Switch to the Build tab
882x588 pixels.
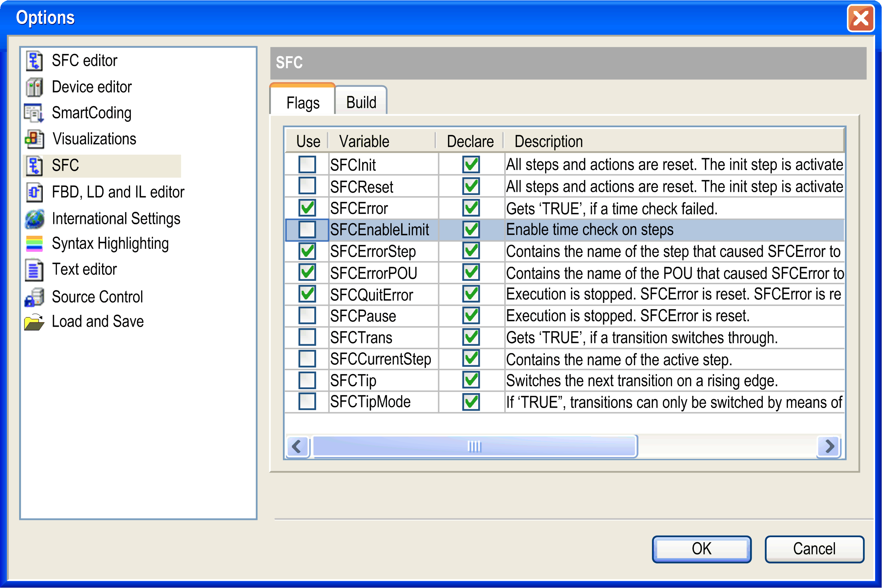[361, 102]
